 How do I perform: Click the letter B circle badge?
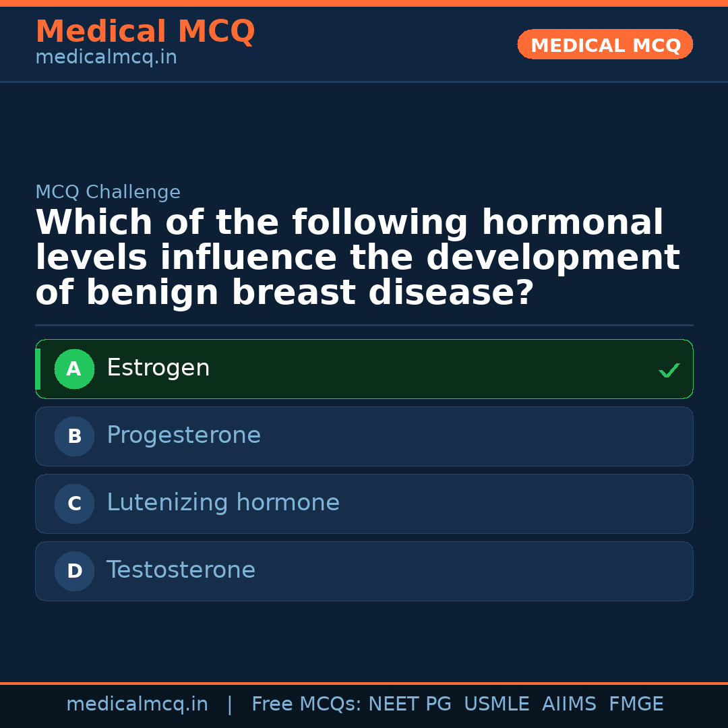(74, 437)
